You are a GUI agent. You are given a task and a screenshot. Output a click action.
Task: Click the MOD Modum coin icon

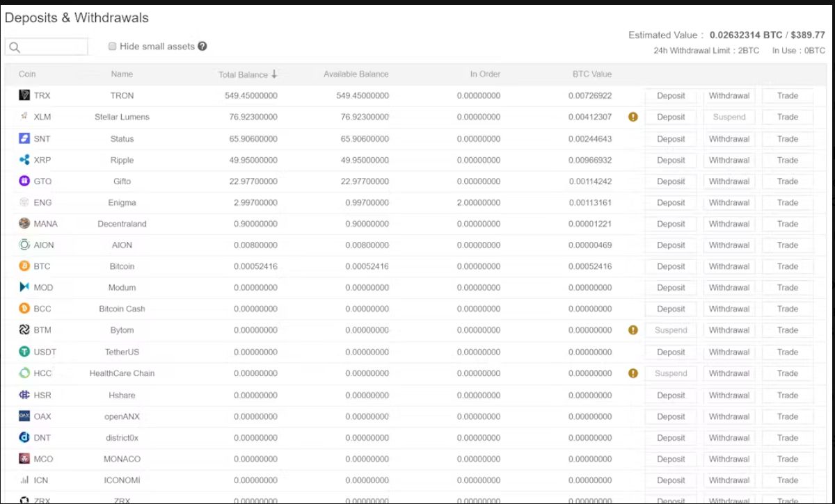click(24, 287)
